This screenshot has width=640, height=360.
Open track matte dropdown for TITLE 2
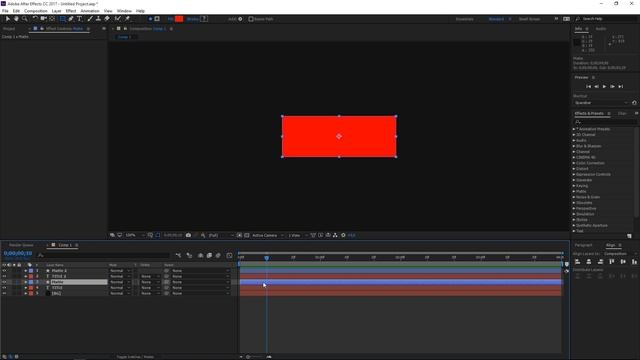point(150,276)
